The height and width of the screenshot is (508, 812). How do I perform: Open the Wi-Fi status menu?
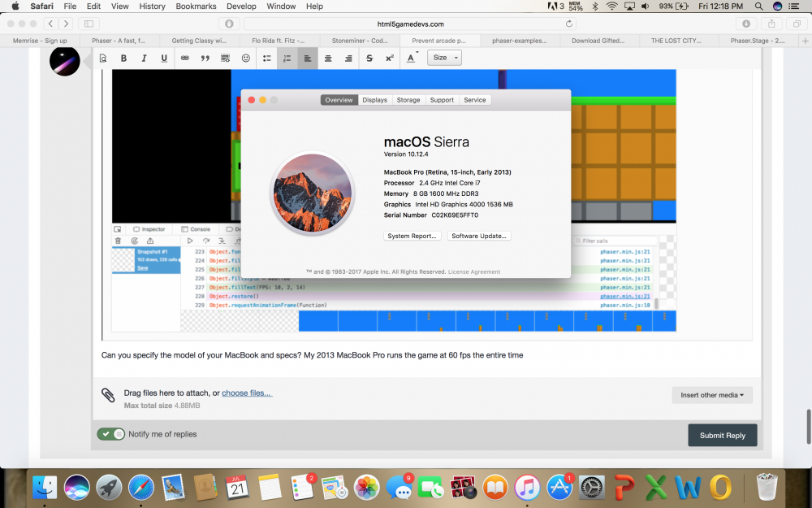(x=612, y=7)
